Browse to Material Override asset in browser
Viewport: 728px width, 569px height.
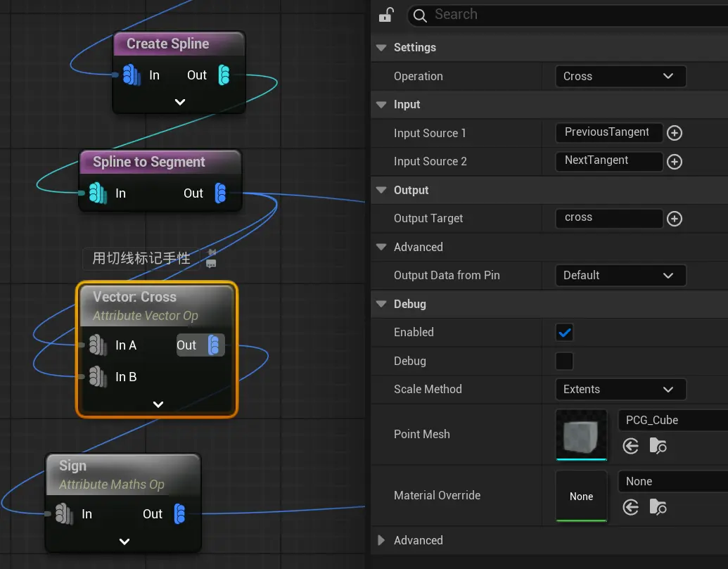tap(658, 507)
